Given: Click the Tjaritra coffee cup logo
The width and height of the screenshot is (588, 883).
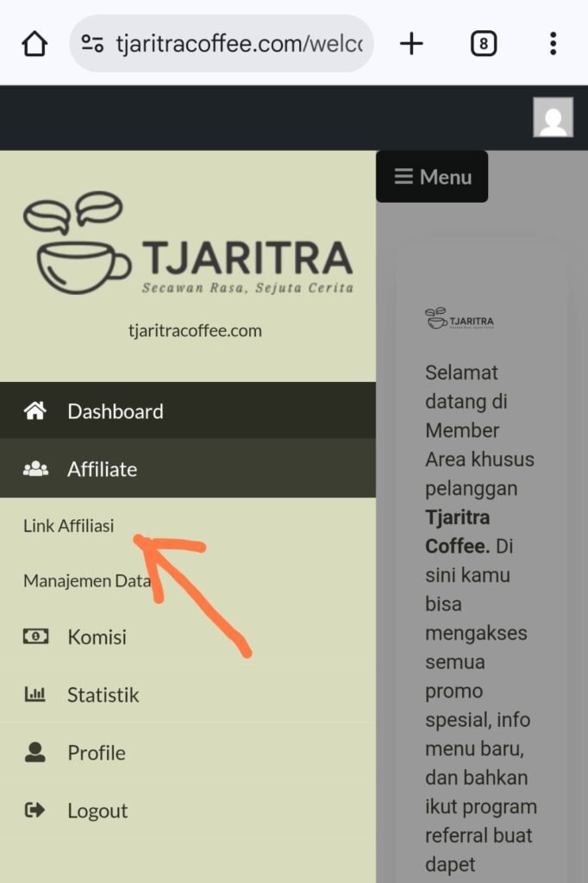Looking at the screenshot, I should tap(188, 242).
